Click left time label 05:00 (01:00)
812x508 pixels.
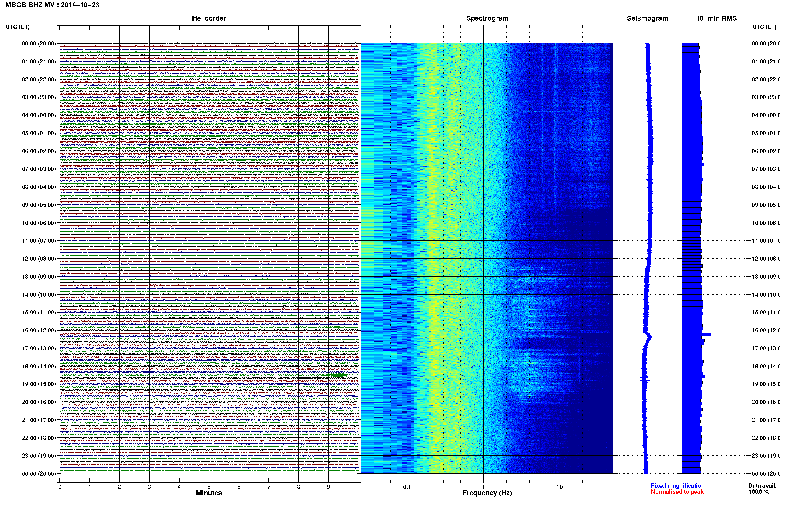click(39, 133)
